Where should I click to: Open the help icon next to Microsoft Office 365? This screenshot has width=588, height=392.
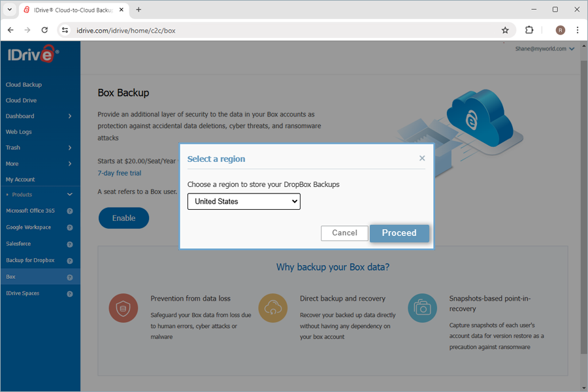tap(70, 211)
